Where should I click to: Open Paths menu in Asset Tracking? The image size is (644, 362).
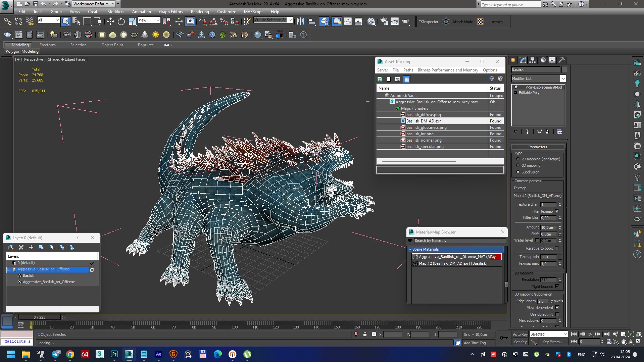click(x=408, y=70)
